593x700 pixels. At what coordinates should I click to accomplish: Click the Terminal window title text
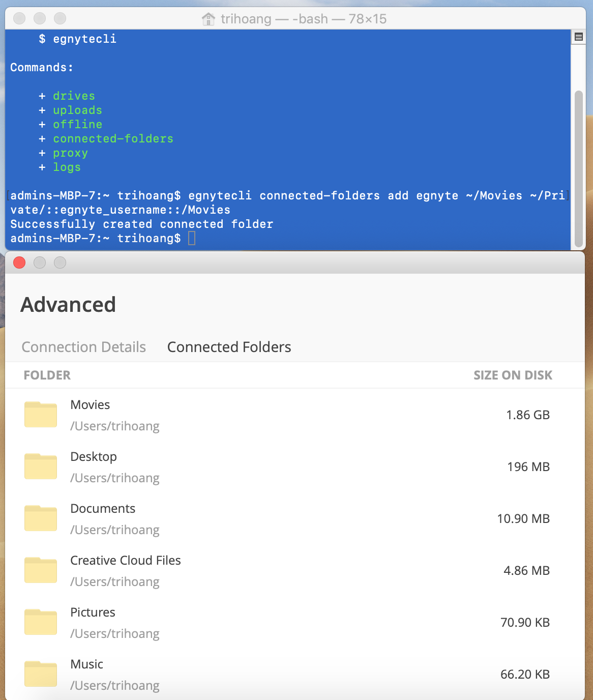click(x=304, y=19)
